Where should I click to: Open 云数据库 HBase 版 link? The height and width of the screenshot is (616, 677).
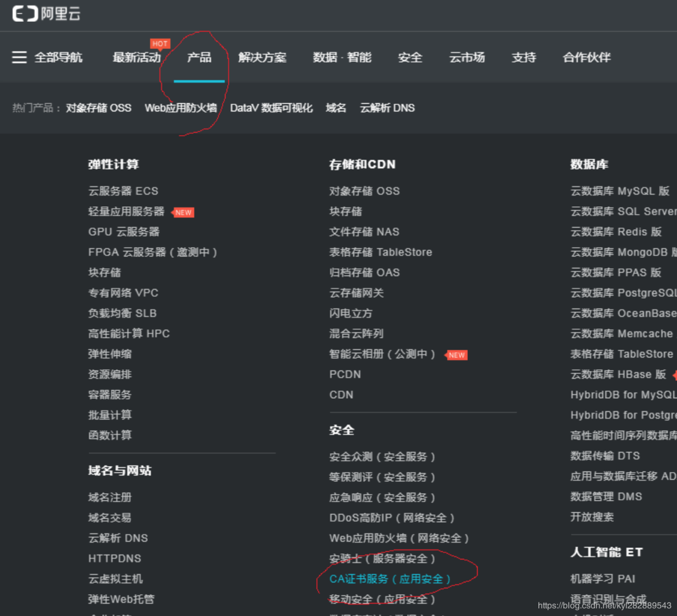(618, 374)
